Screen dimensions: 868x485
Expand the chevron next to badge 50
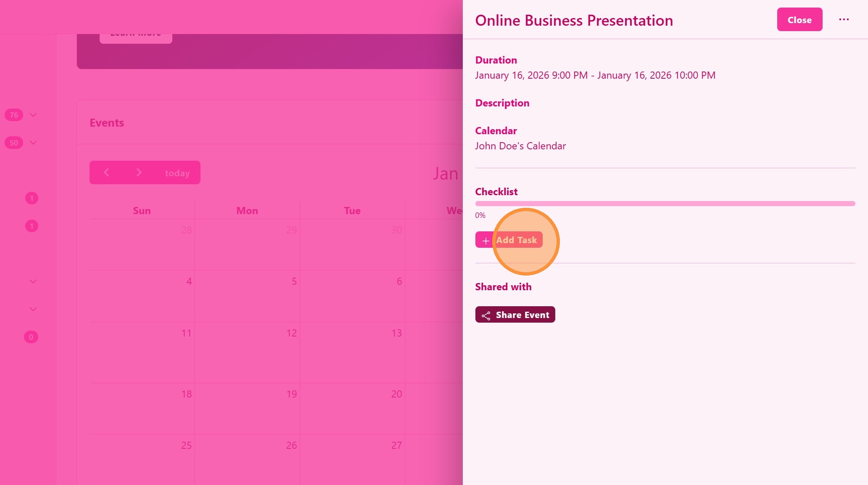pyautogui.click(x=33, y=143)
